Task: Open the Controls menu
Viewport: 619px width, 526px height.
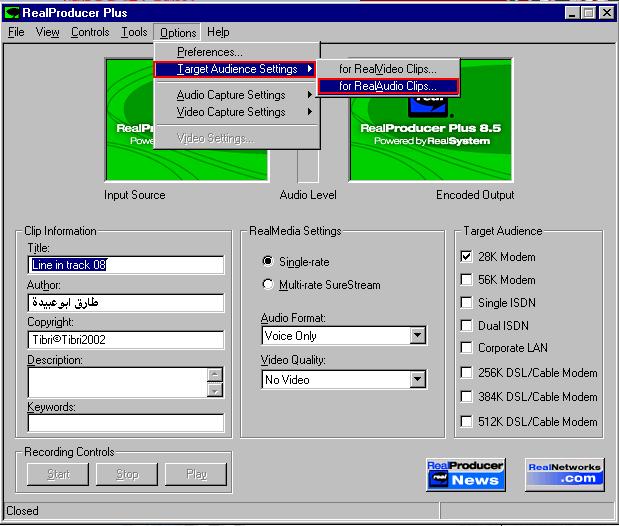Action: pyautogui.click(x=90, y=32)
